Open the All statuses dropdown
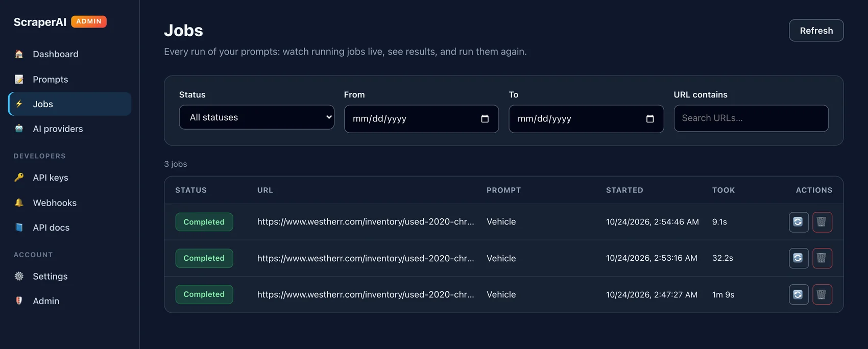 tap(257, 117)
